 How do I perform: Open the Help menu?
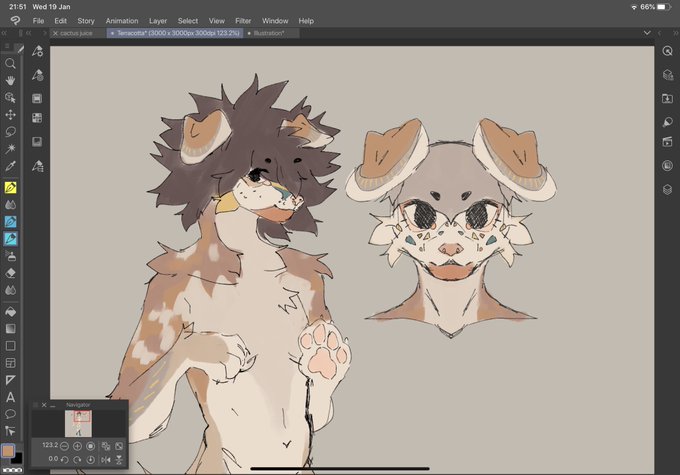(x=306, y=21)
